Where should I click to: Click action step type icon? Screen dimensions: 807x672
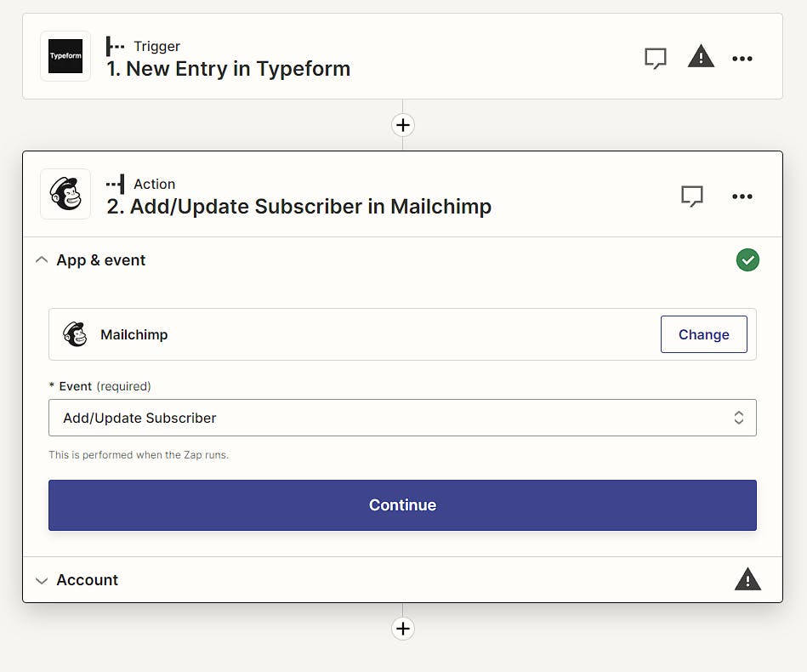click(x=116, y=184)
